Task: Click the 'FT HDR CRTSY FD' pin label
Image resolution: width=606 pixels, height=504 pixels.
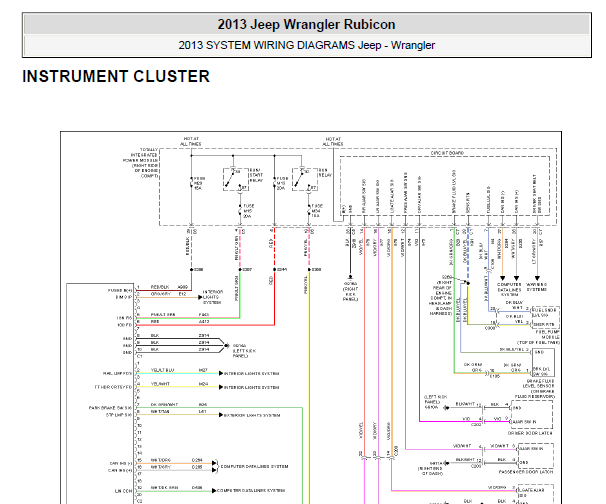Action: tap(113, 387)
